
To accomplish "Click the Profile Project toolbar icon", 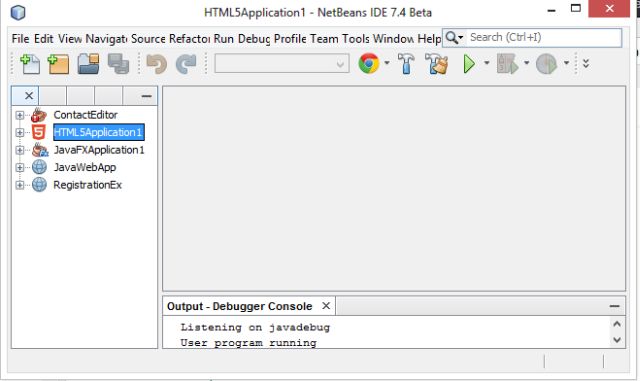I will click(x=546, y=64).
